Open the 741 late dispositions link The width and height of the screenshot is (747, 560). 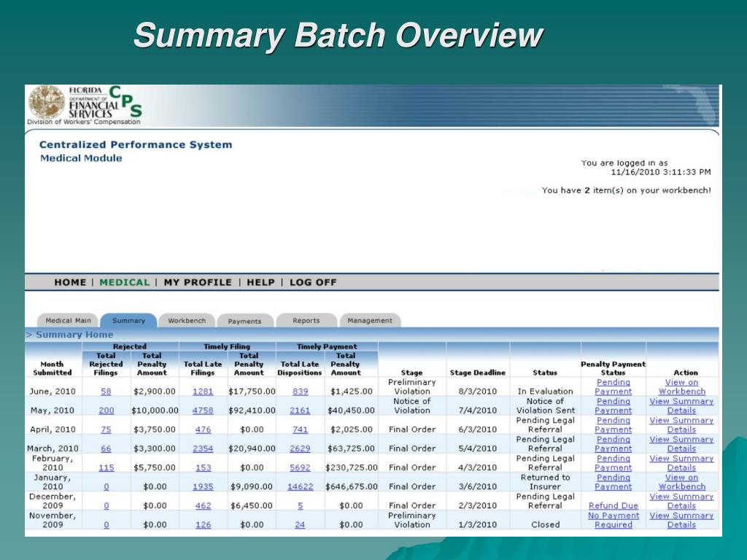[300, 429]
